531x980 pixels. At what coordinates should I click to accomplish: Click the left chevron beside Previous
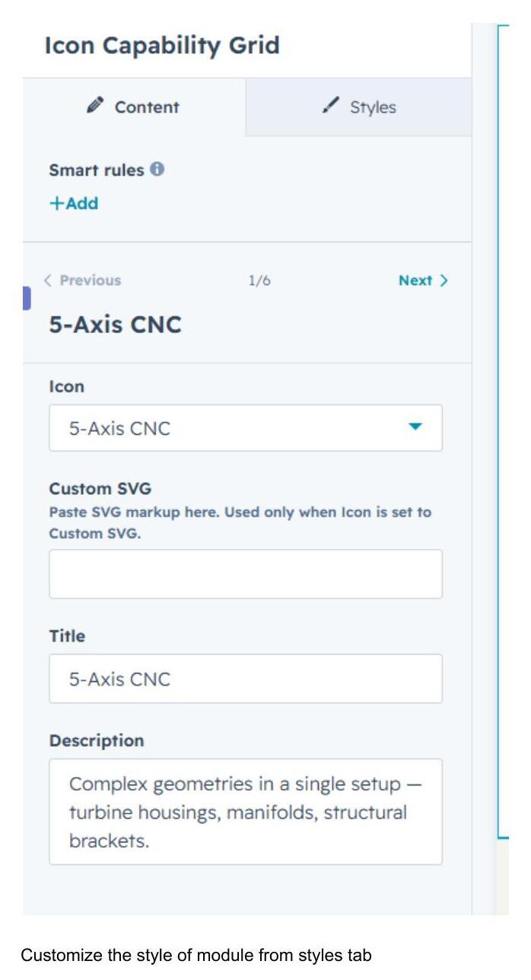(48, 281)
